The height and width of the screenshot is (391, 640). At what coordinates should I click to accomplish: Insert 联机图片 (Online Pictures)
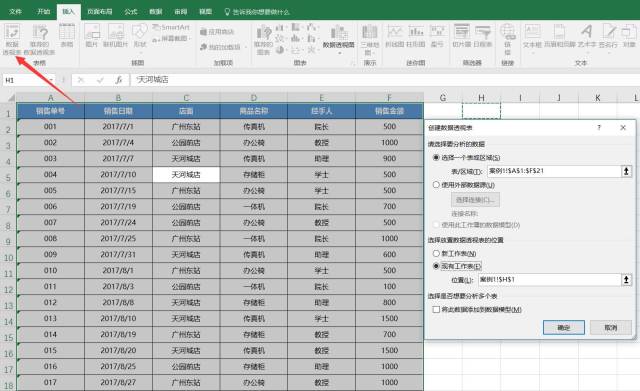116,36
